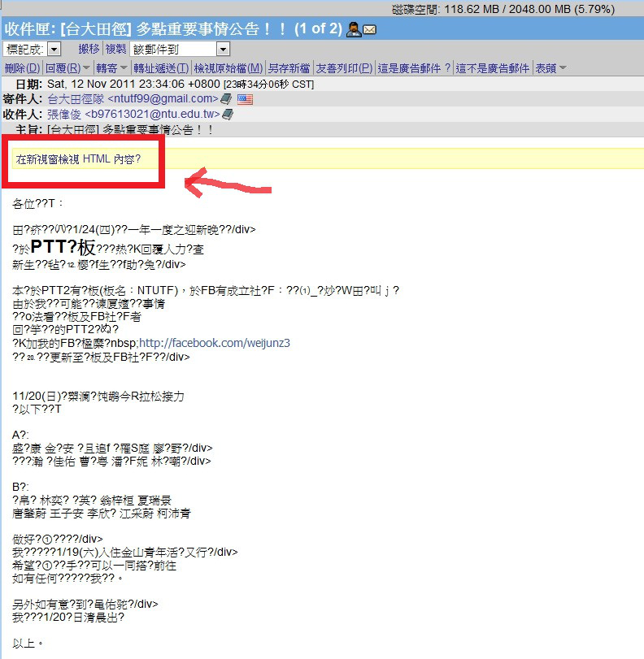Click the body line starting 11/20(日)

coord(98,396)
